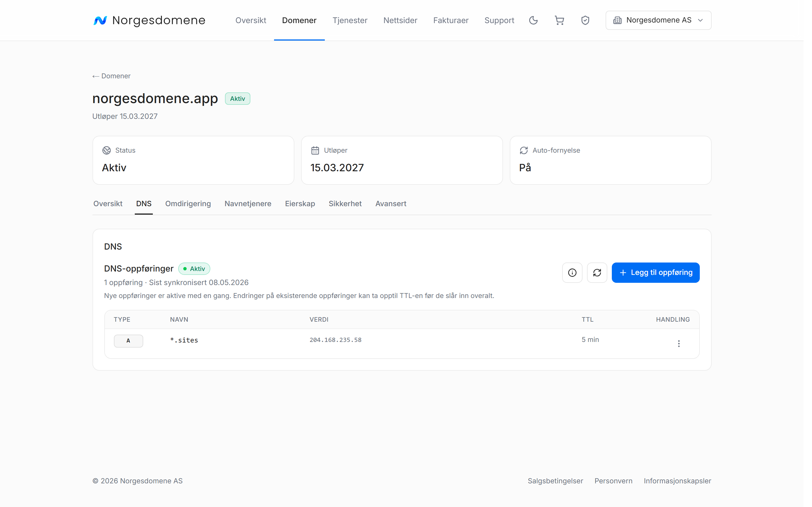Screen dimensions: 812x507
Task: Go to Fakturaer in top navigation
Action: pos(451,21)
